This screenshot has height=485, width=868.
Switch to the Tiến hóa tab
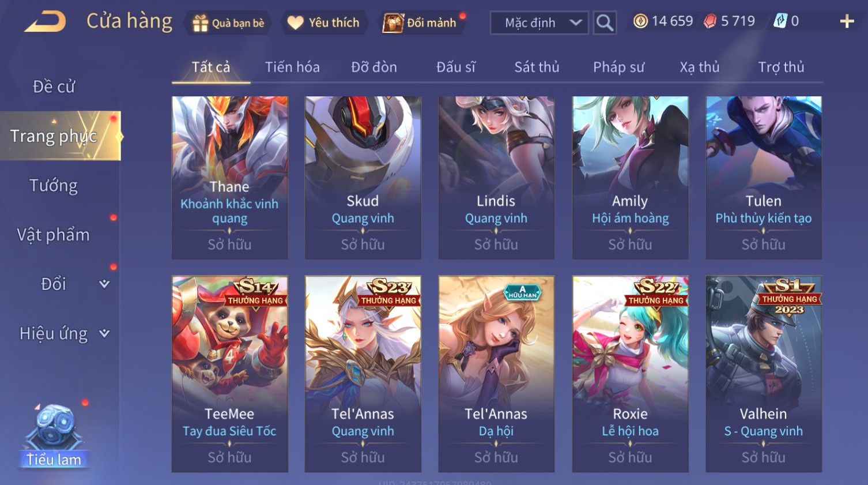click(x=292, y=67)
